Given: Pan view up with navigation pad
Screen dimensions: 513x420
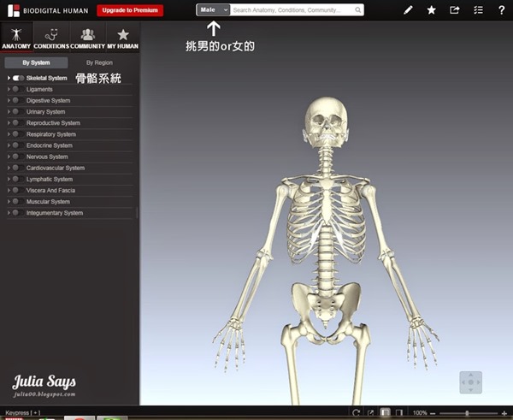Looking at the screenshot, I should (x=471, y=376).
